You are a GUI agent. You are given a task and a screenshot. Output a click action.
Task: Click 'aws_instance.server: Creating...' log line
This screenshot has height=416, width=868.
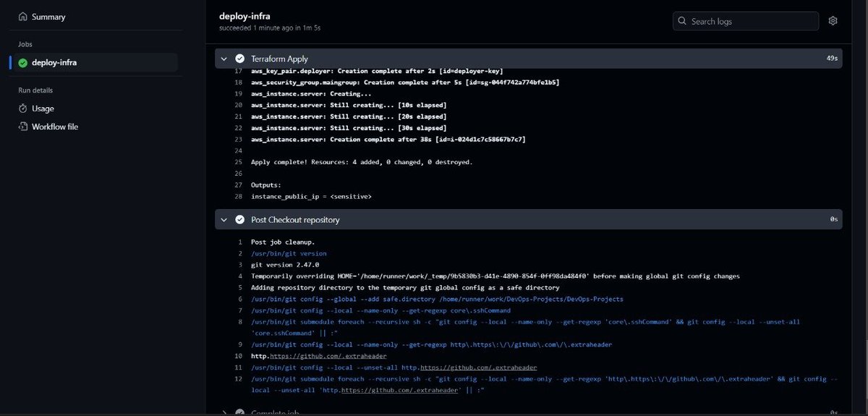point(311,93)
